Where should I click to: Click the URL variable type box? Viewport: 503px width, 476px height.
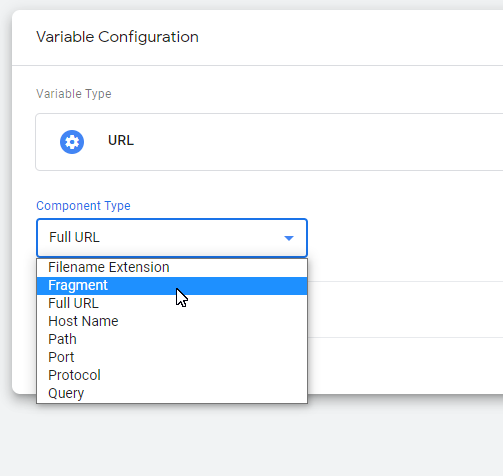tap(269, 142)
